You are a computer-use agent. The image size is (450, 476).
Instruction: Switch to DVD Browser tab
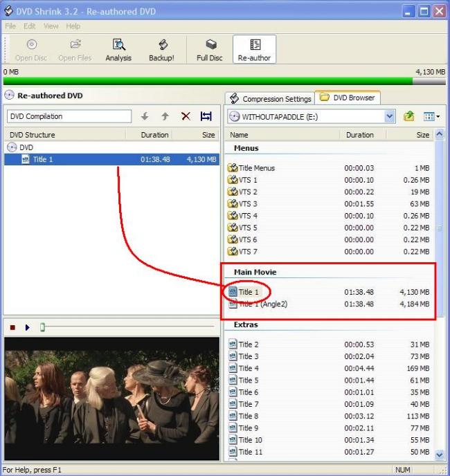[348, 98]
